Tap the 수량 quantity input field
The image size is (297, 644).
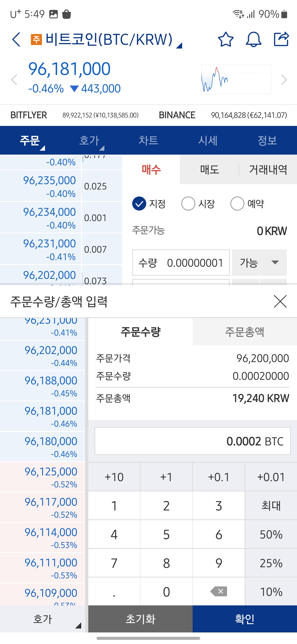[181, 263]
